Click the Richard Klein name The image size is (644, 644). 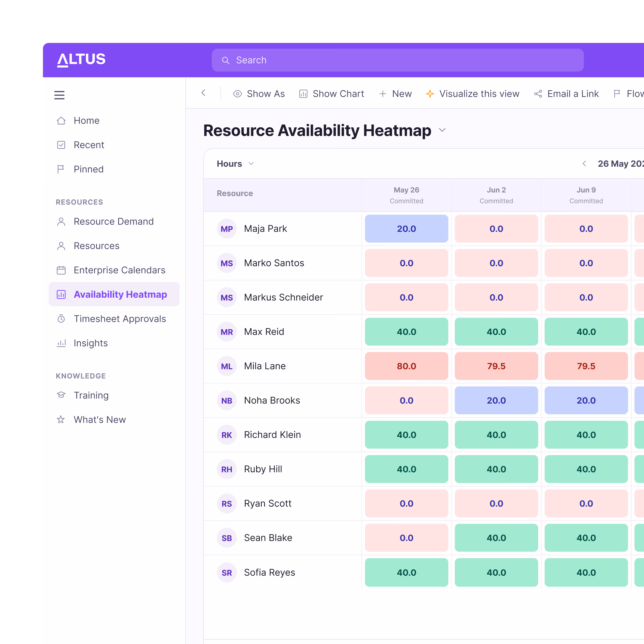(x=272, y=435)
